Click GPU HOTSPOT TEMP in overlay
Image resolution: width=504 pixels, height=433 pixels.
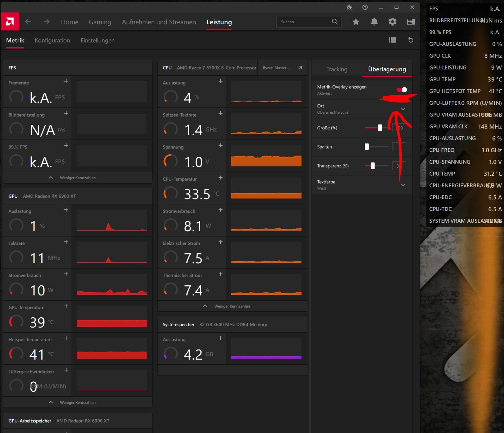tap(455, 91)
